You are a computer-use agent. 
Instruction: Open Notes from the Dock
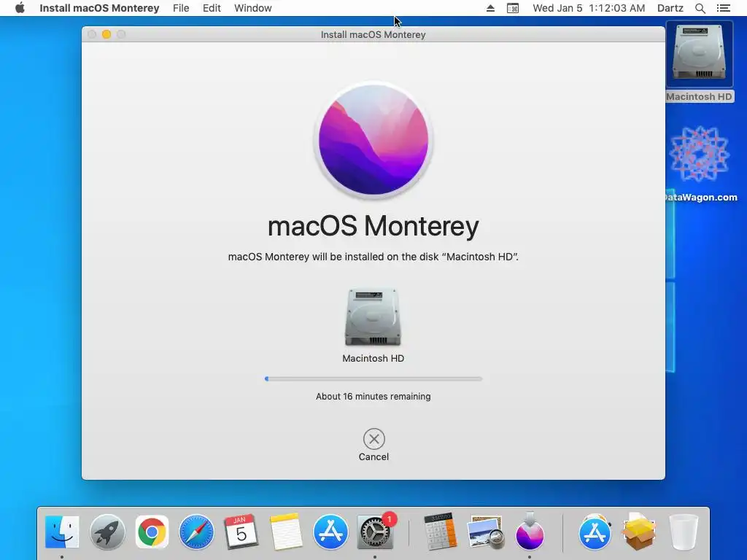point(286,532)
